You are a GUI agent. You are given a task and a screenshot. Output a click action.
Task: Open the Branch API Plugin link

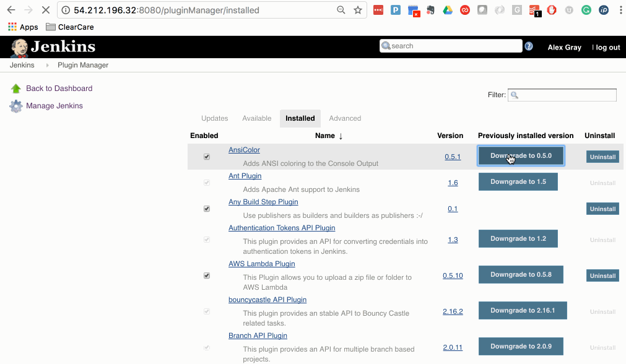(x=258, y=336)
